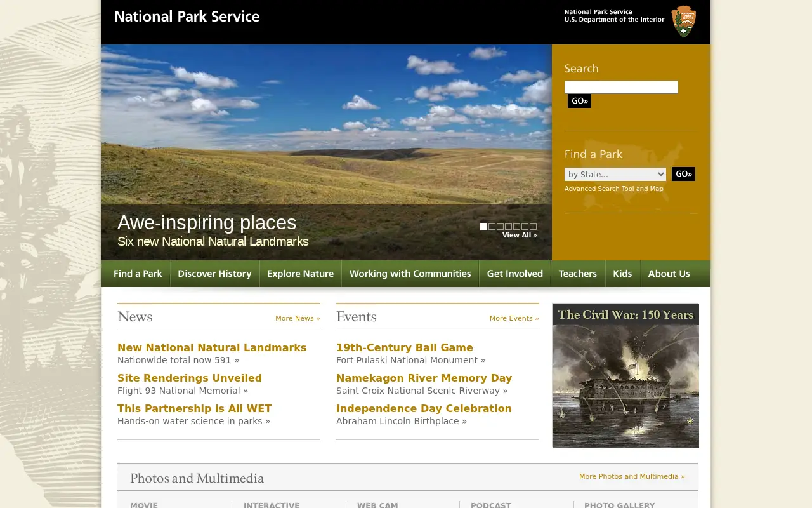Click the Events section heading
The height and width of the screenshot is (508, 812).
pyautogui.click(x=357, y=317)
